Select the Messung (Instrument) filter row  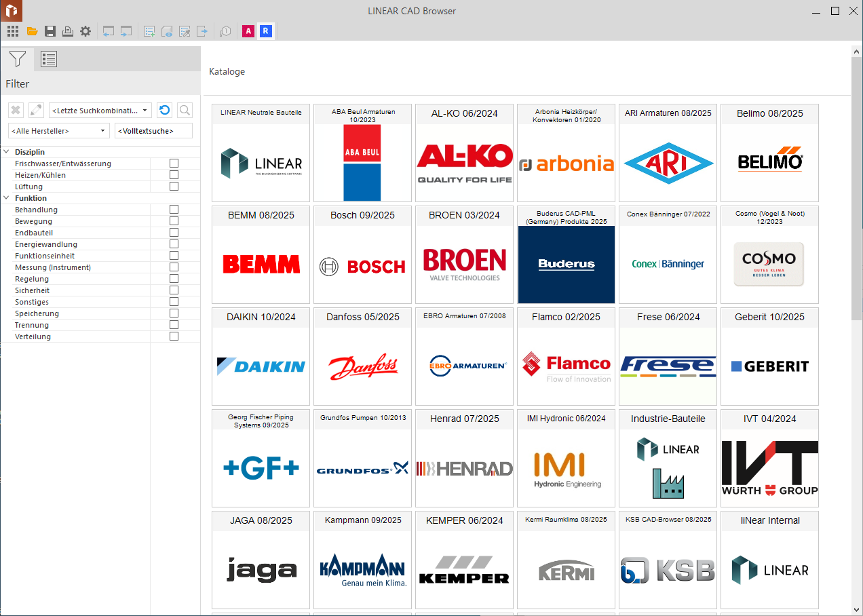click(100, 267)
